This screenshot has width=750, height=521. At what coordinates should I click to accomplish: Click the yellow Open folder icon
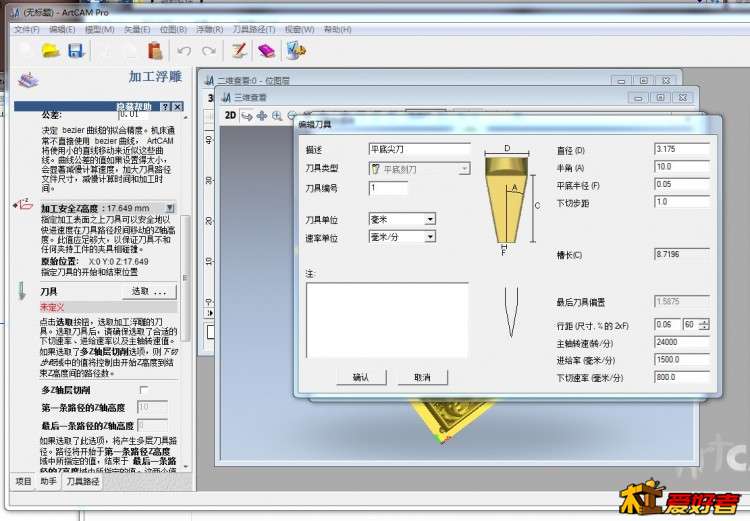(x=51, y=50)
